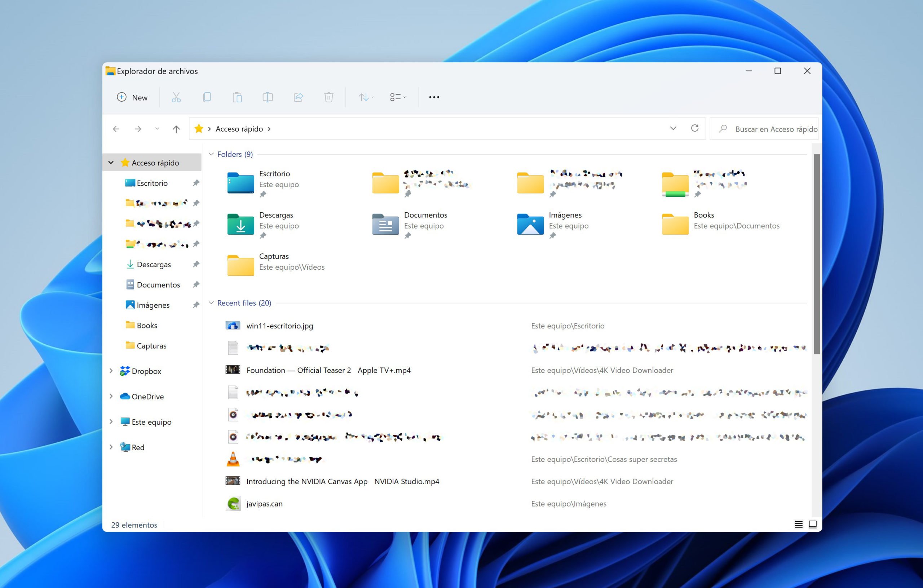Image resolution: width=923 pixels, height=588 pixels.
Task: Open the See more three-dots menu
Action: pos(434,97)
